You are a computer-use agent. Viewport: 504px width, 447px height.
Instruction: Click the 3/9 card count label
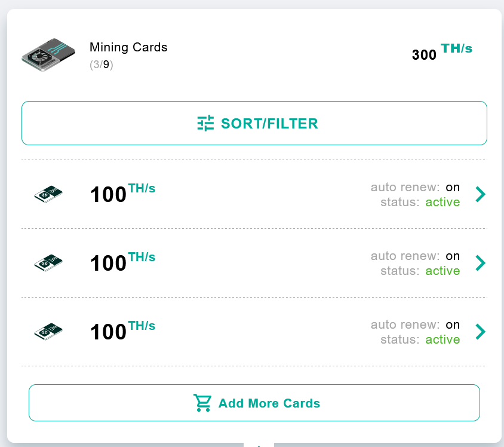(x=102, y=65)
